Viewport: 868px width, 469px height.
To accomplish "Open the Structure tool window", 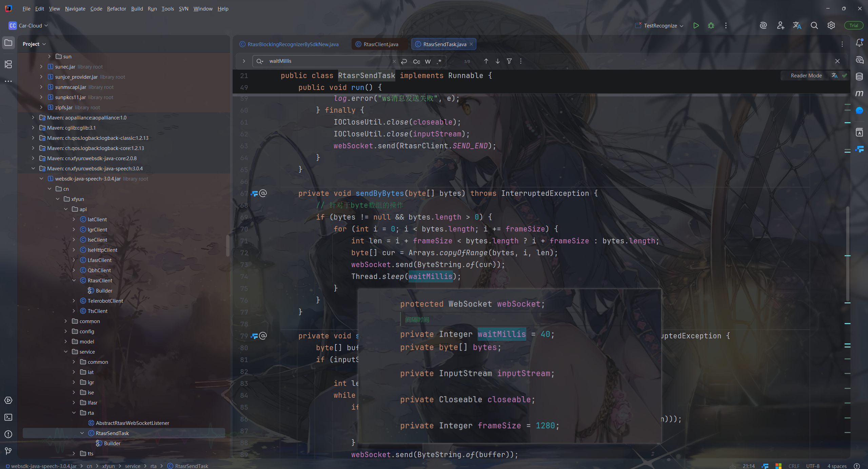I will 8,64.
